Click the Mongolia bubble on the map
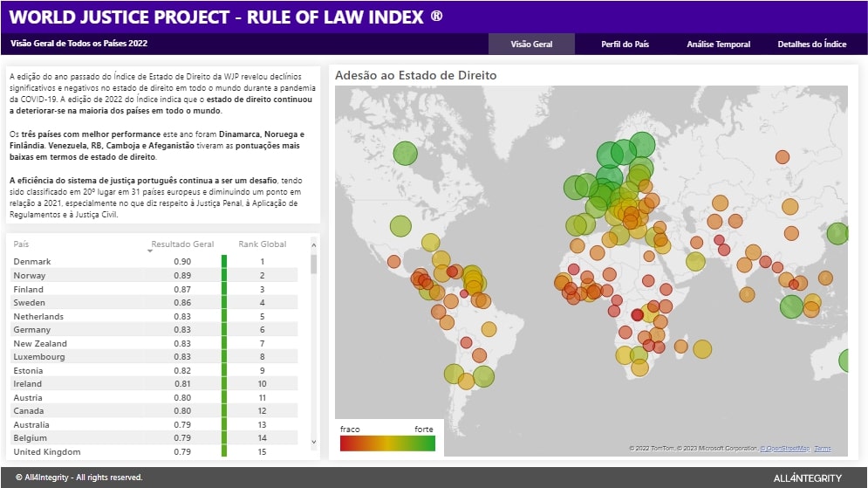Image resolution: width=868 pixels, height=488 pixels. (x=790, y=207)
